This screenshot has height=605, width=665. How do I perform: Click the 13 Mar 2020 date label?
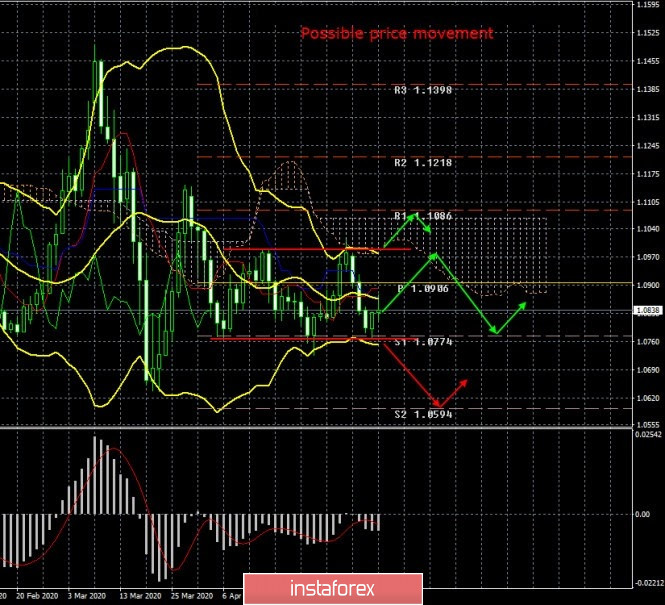pyautogui.click(x=140, y=596)
